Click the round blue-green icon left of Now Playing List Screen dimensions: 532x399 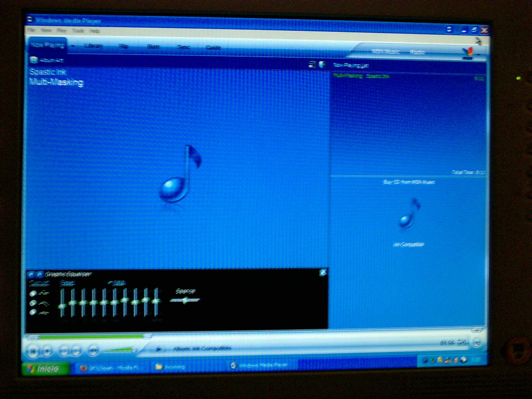click(322, 64)
